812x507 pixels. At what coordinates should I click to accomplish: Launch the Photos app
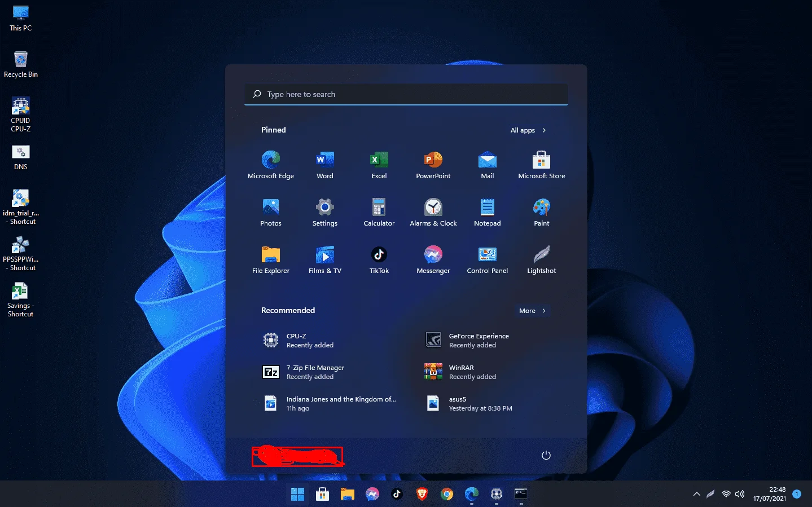[x=271, y=212]
